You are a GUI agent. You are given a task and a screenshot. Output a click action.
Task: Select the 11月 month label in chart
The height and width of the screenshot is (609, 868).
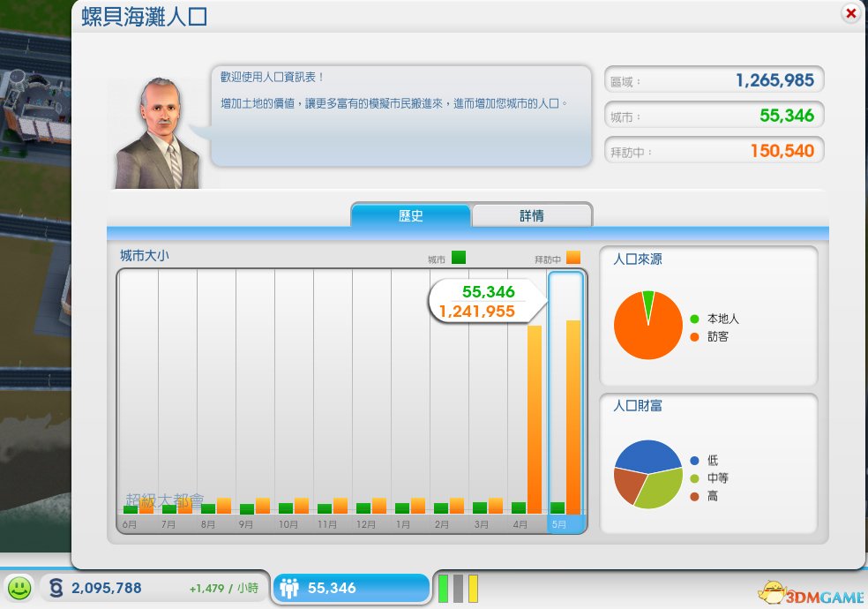[326, 524]
